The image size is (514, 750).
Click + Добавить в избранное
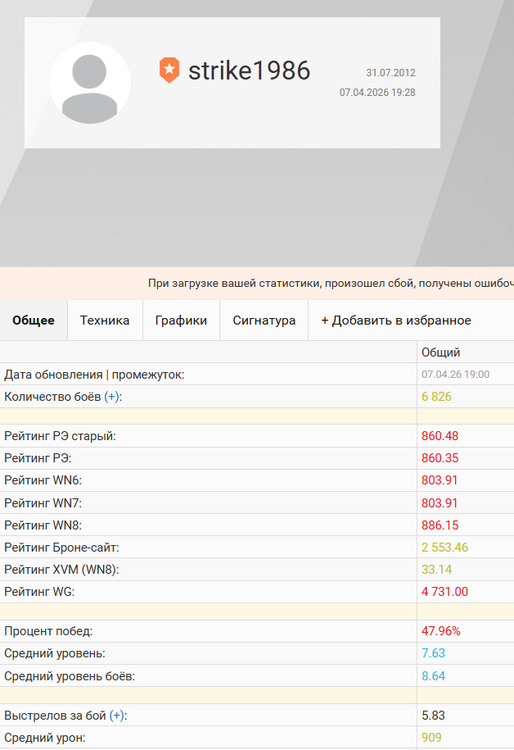pos(396,320)
